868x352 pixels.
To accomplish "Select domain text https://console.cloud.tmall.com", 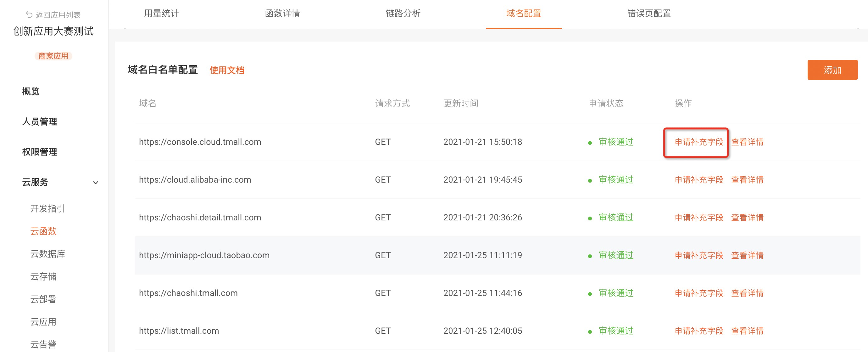I will coord(200,142).
